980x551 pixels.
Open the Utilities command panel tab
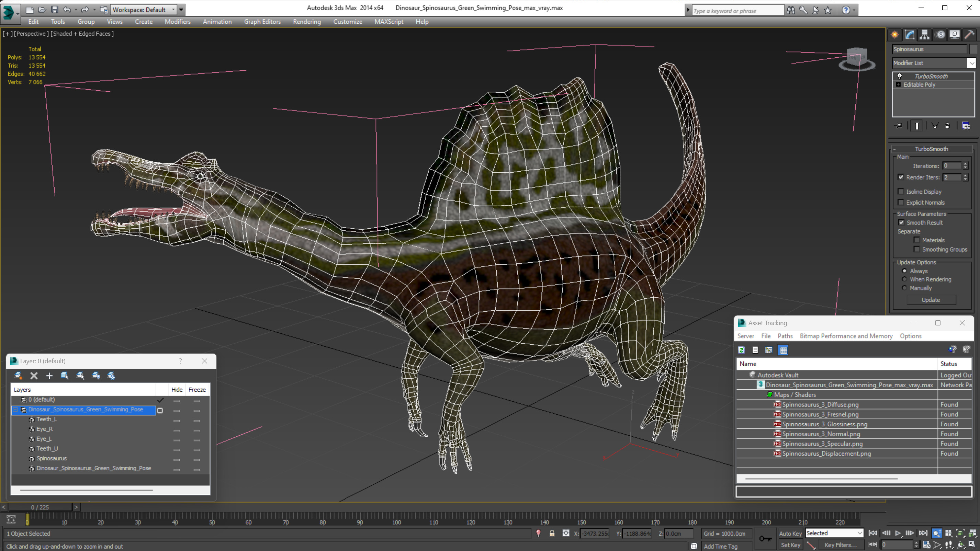tap(969, 35)
